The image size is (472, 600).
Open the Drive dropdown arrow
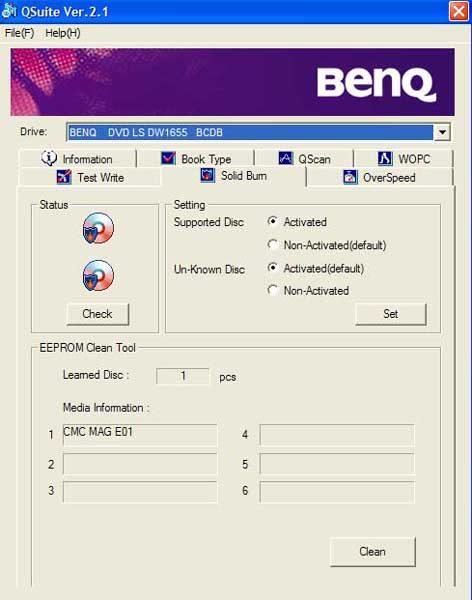[x=442, y=132]
